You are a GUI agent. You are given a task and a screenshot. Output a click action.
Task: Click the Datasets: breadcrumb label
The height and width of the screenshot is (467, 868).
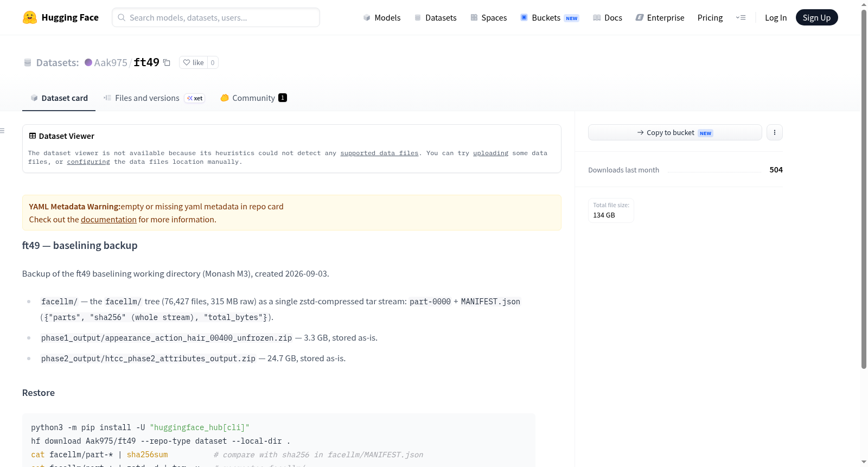coord(58,62)
